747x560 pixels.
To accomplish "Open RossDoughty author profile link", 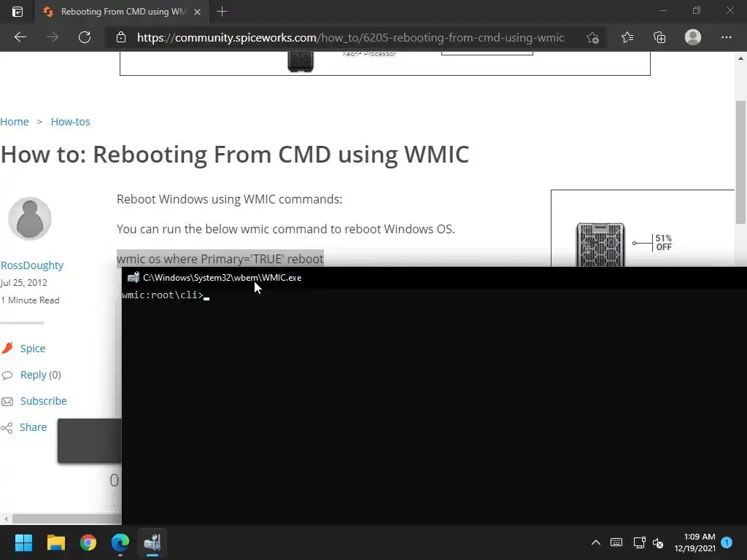I will coord(32,265).
